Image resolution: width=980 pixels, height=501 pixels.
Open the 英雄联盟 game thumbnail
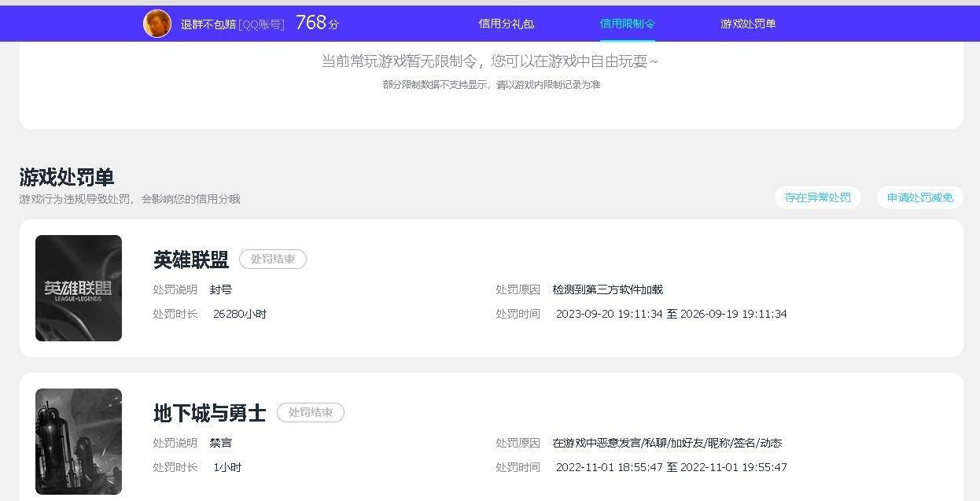coord(79,288)
